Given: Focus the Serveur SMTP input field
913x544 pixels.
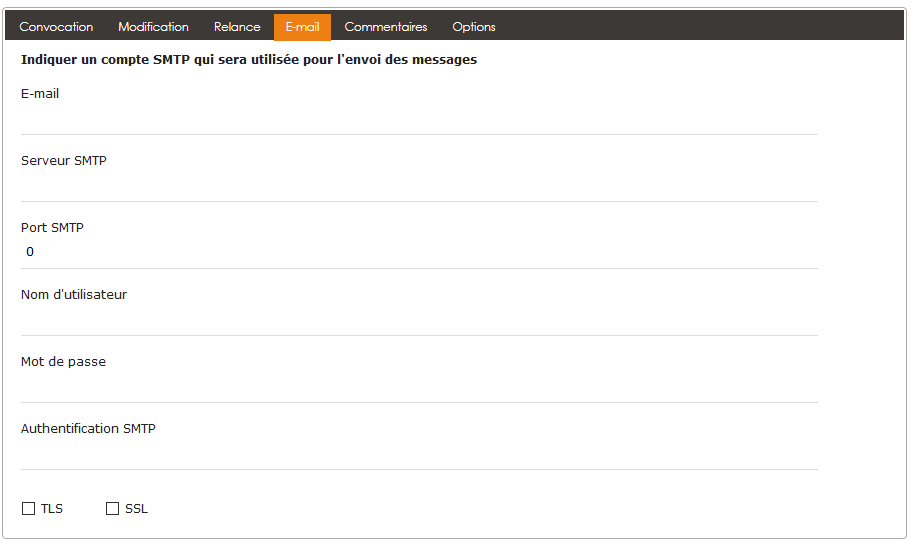Looking at the screenshot, I should (419, 186).
